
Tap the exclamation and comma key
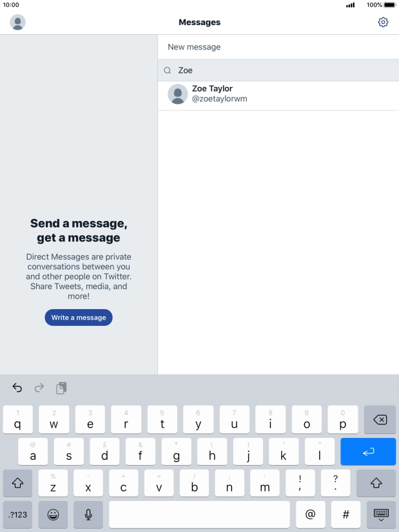tap(300, 483)
